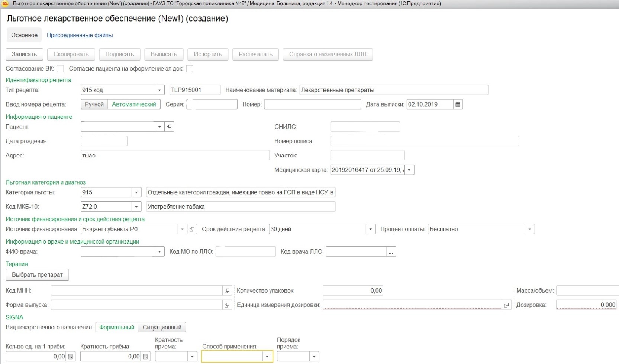Open the Источник финансирования record icon
The image size is (619, 364).
(x=192, y=229)
